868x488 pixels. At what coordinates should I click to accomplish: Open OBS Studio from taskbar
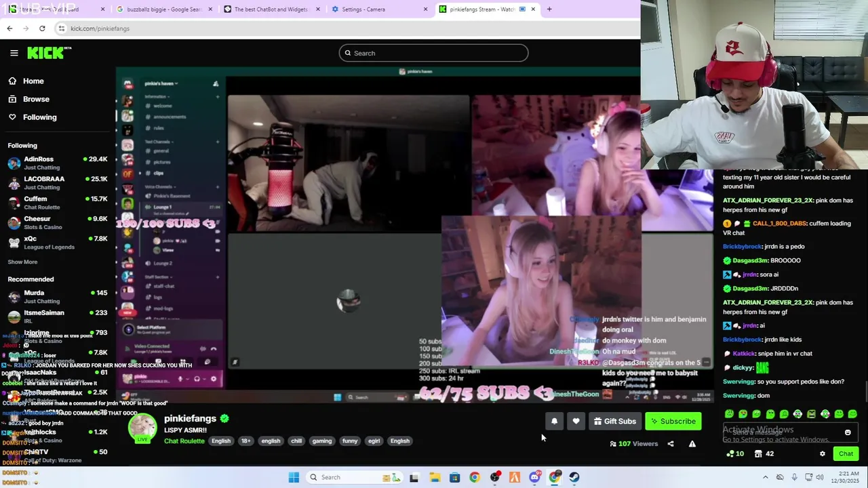click(494, 477)
